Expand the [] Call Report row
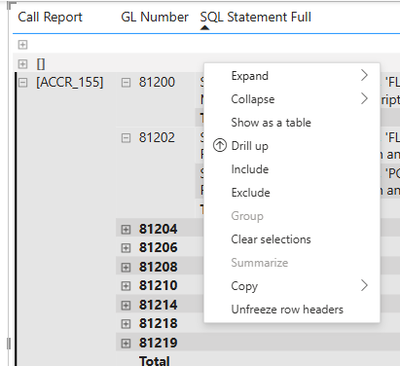The image size is (400, 366). tap(22, 64)
